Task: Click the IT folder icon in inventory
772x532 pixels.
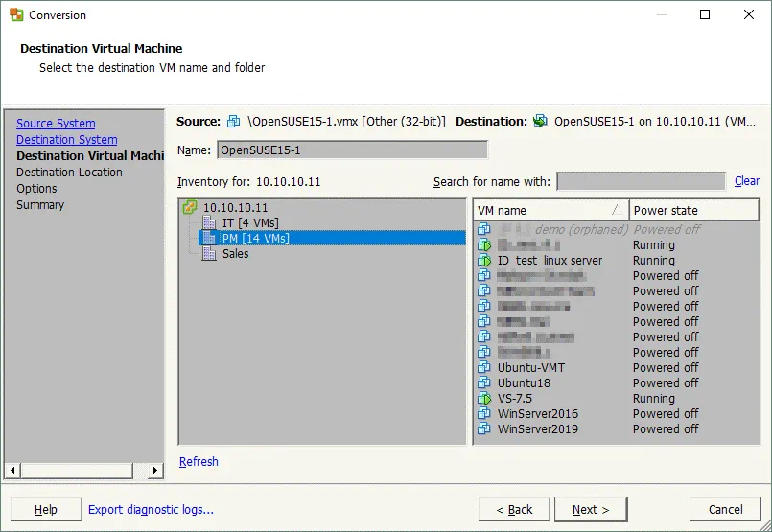Action: 209,222
